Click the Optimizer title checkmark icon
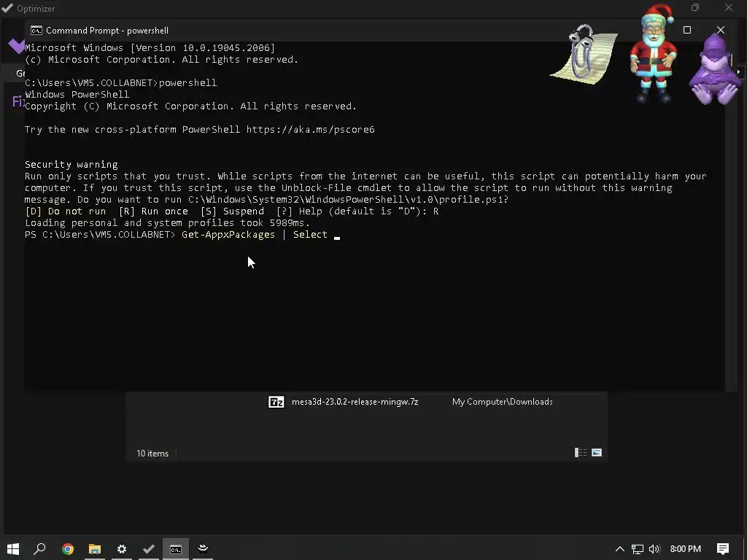The width and height of the screenshot is (747, 560). pos(7,8)
